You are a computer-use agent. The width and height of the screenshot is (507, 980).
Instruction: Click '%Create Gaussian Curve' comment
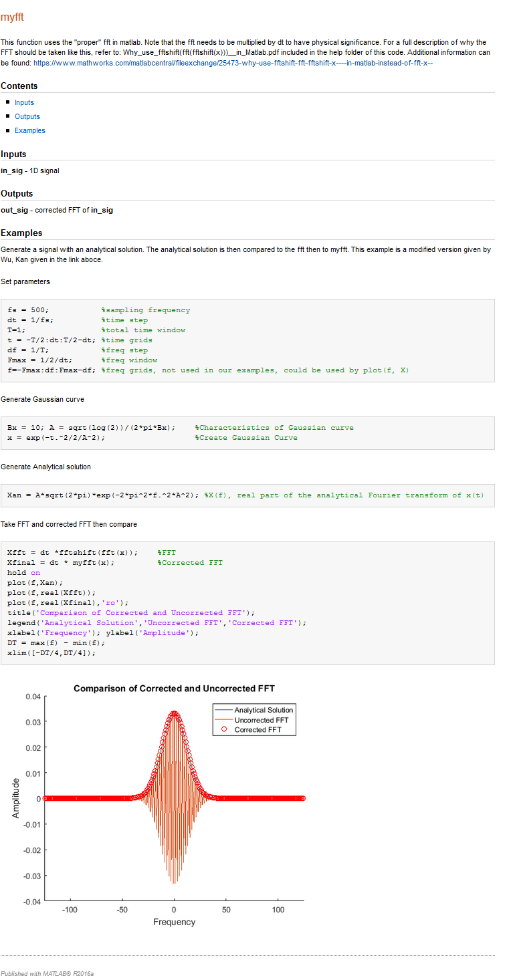pos(246,438)
